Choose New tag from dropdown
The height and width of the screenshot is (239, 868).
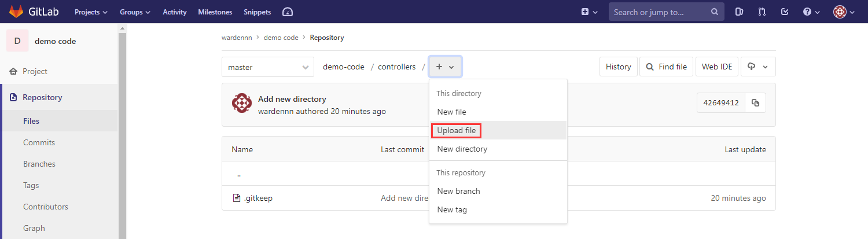(x=498, y=209)
